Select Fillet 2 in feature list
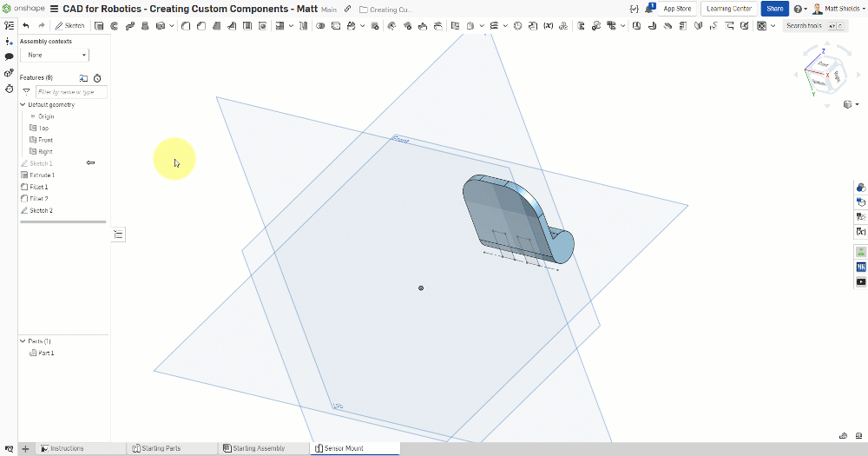 (39, 198)
